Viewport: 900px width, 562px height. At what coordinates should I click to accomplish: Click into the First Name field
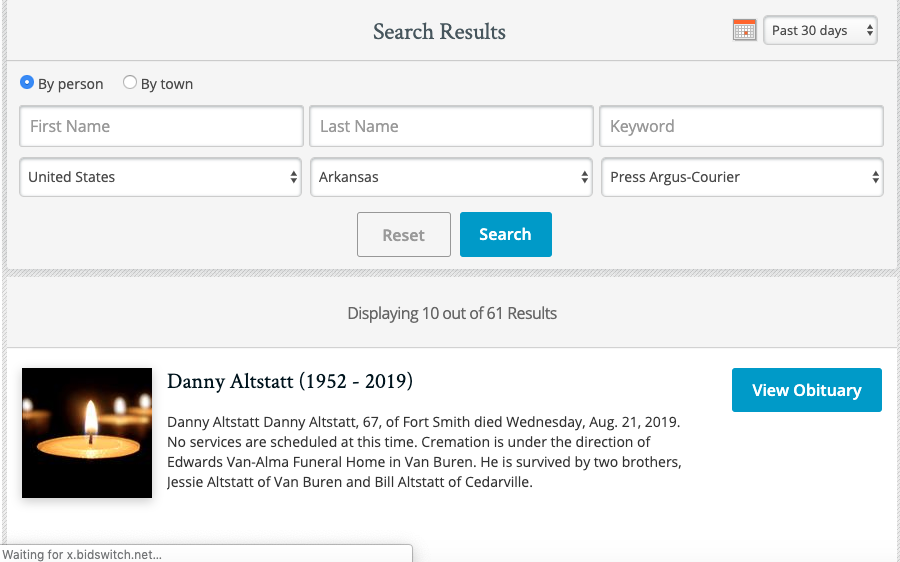coord(161,126)
